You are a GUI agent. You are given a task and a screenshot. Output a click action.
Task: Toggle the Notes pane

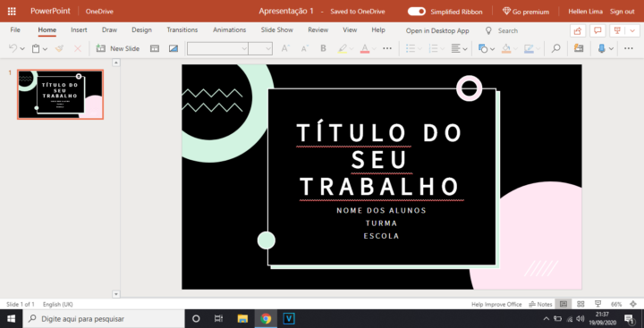pyautogui.click(x=540, y=304)
